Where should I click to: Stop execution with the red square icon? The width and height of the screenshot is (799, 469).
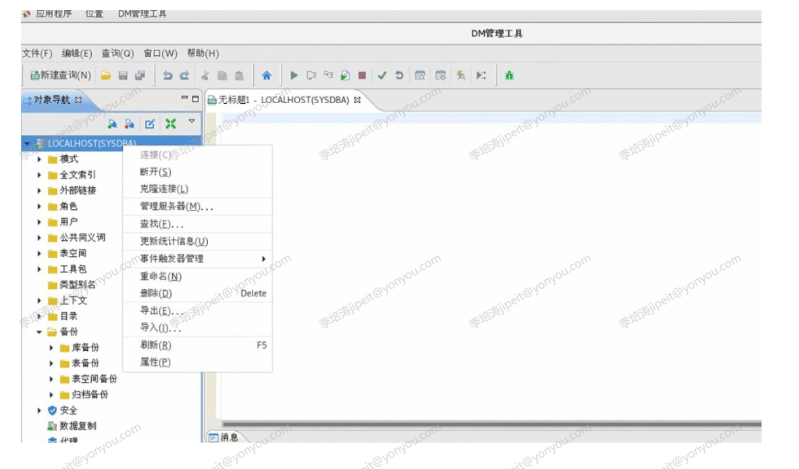coord(362,75)
